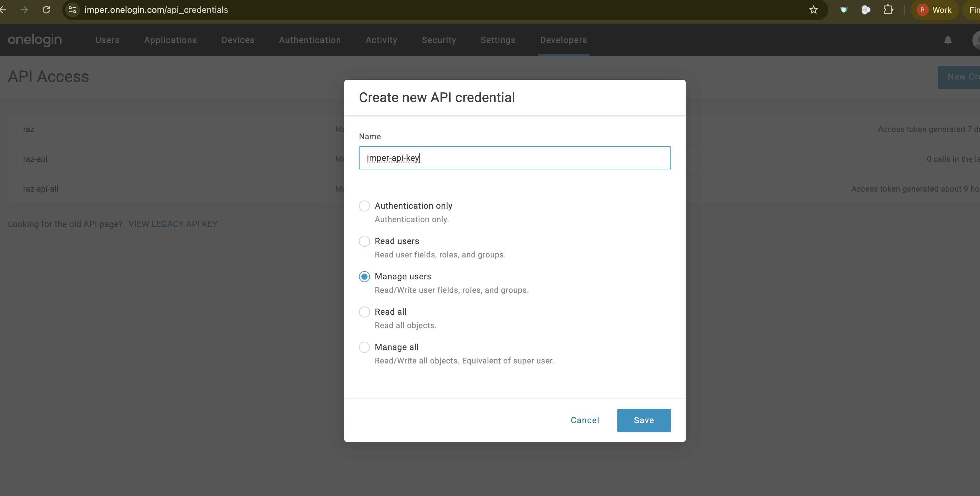The image size is (980, 496).
Task: Click the New Credential button
Action: point(959,77)
